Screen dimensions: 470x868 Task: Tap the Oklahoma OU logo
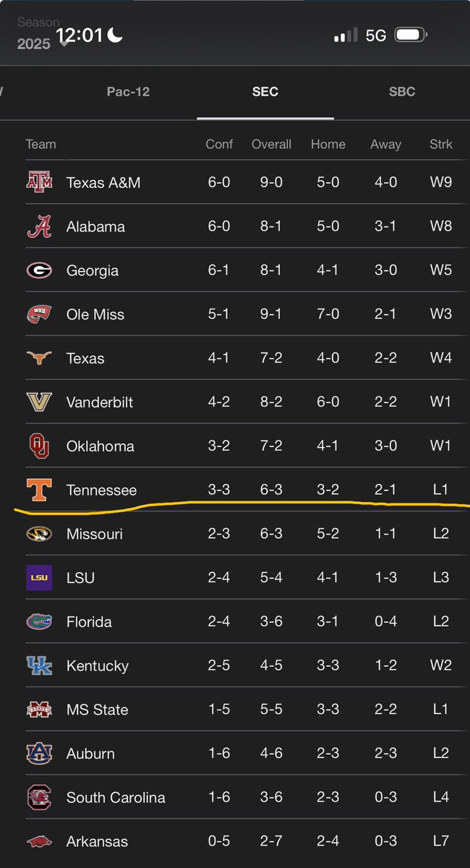pyautogui.click(x=39, y=446)
